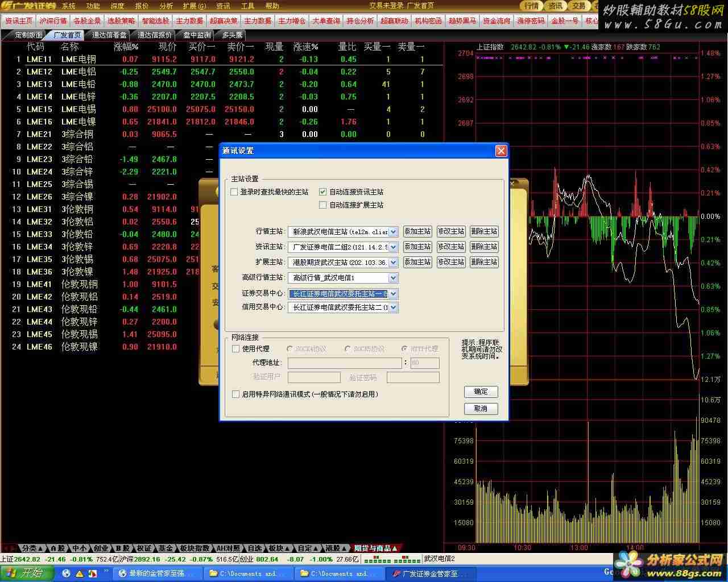This screenshot has height=582, width=728.
Task: Open 工具 menu
Action: click(247, 6)
